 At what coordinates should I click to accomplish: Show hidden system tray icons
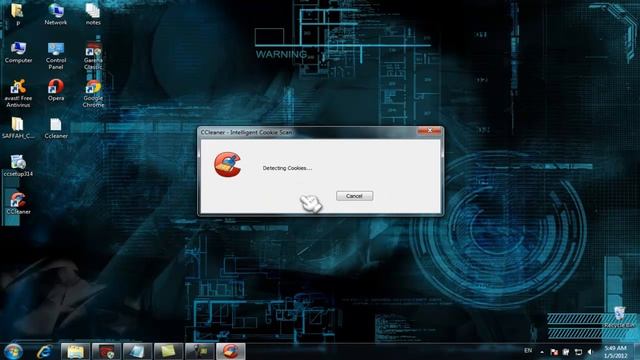pos(542,352)
